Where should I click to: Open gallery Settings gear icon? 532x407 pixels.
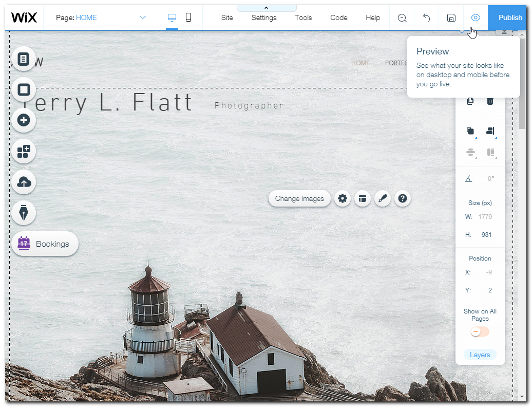tap(343, 199)
